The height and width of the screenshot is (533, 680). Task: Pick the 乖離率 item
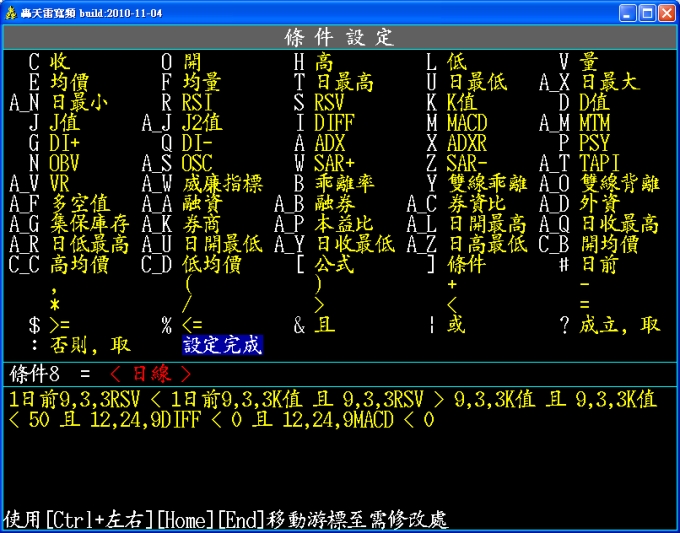pyautogui.click(x=344, y=184)
